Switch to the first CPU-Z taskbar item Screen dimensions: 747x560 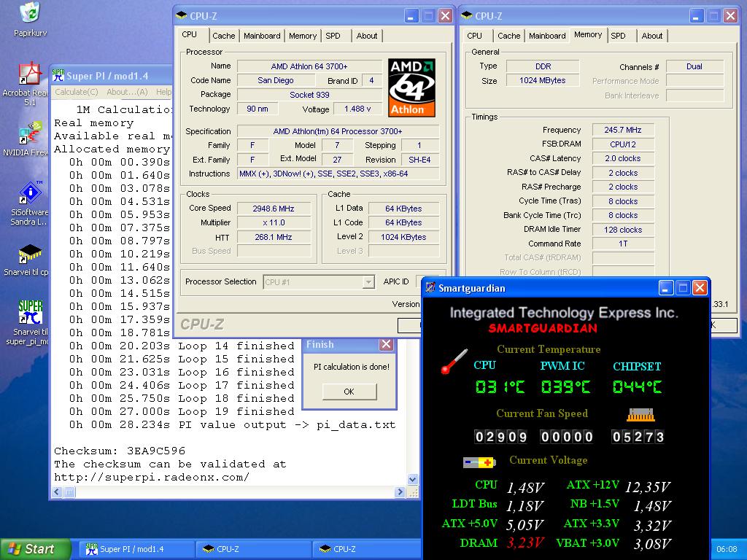(252, 549)
